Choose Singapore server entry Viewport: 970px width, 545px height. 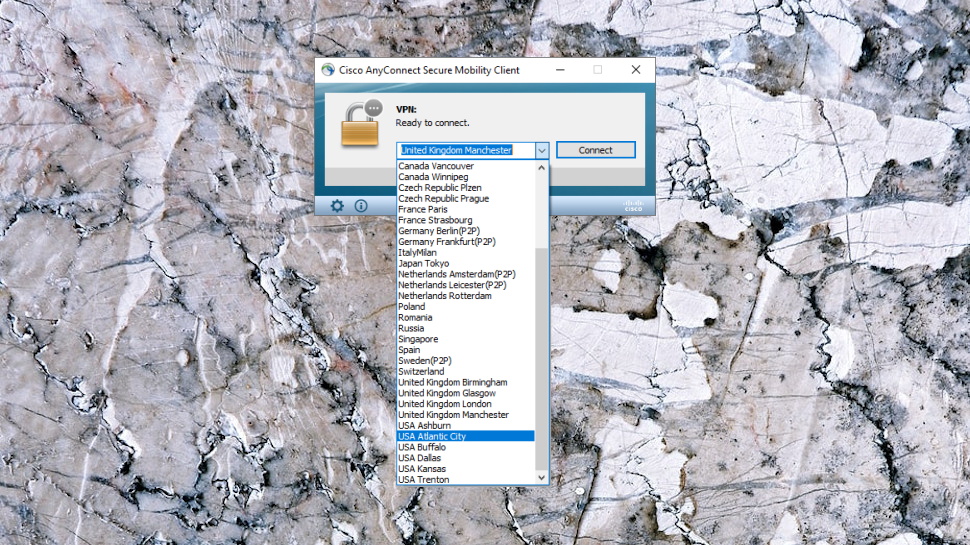tap(466, 339)
